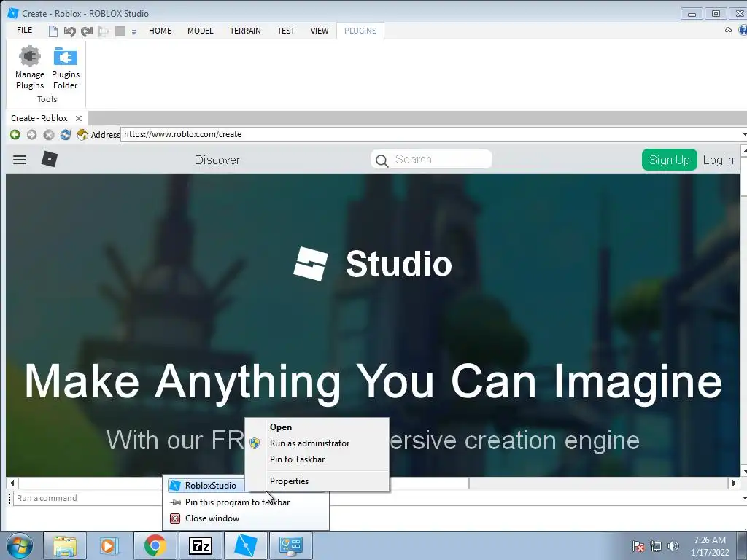The width and height of the screenshot is (747, 560).
Task: Click the Log In link
Action: (x=718, y=160)
